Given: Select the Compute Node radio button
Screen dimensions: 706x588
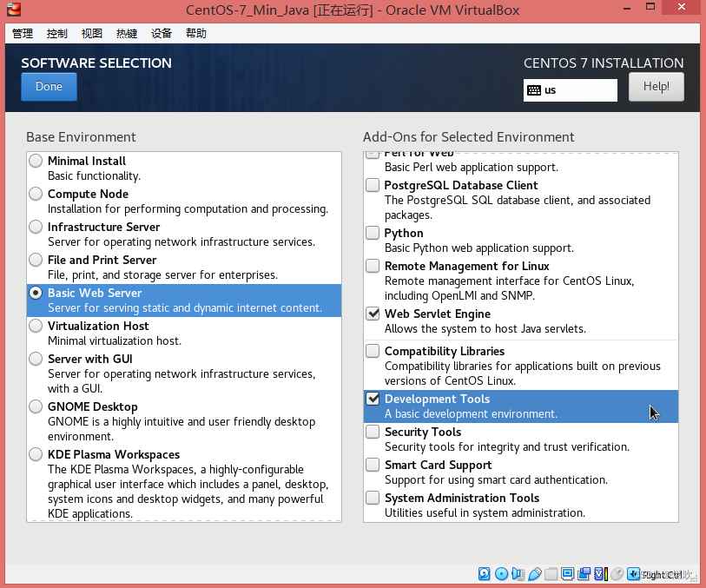Looking at the screenshot, I should (36, 194).
